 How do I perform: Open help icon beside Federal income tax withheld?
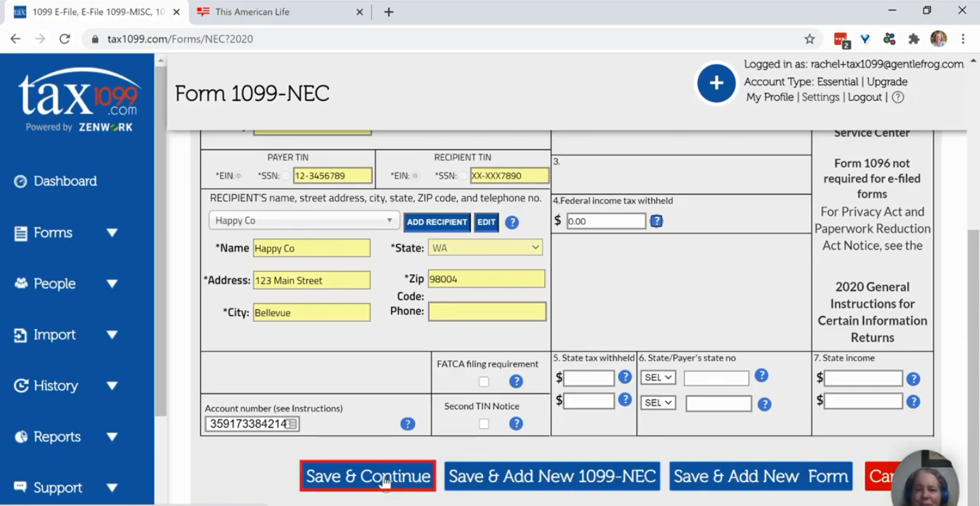tap(656, 221)
